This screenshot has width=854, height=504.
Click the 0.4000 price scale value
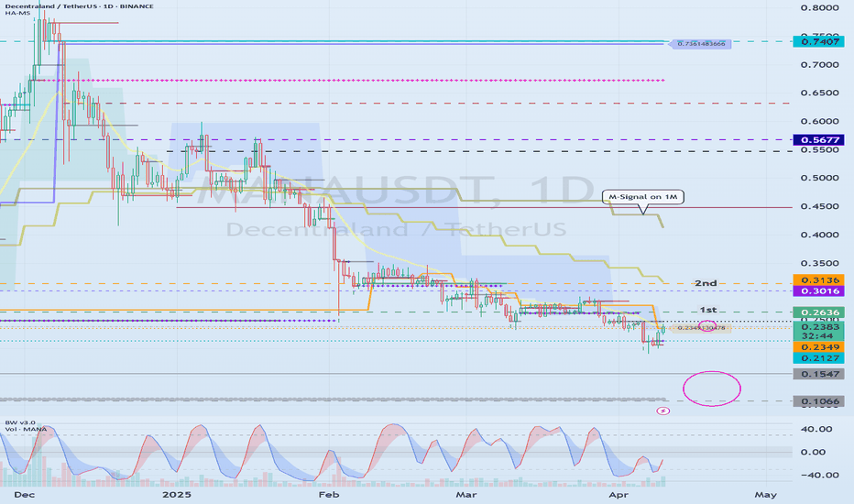[820, 235]
